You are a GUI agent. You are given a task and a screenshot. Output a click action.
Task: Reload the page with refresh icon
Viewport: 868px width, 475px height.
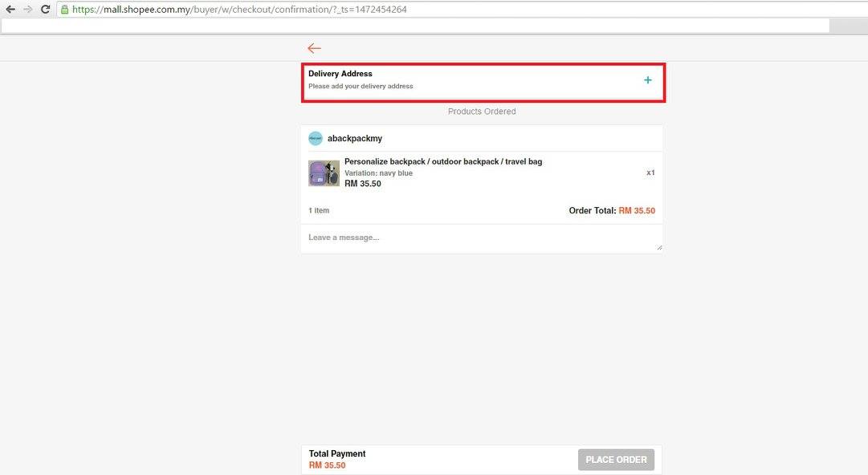point(46,10)
